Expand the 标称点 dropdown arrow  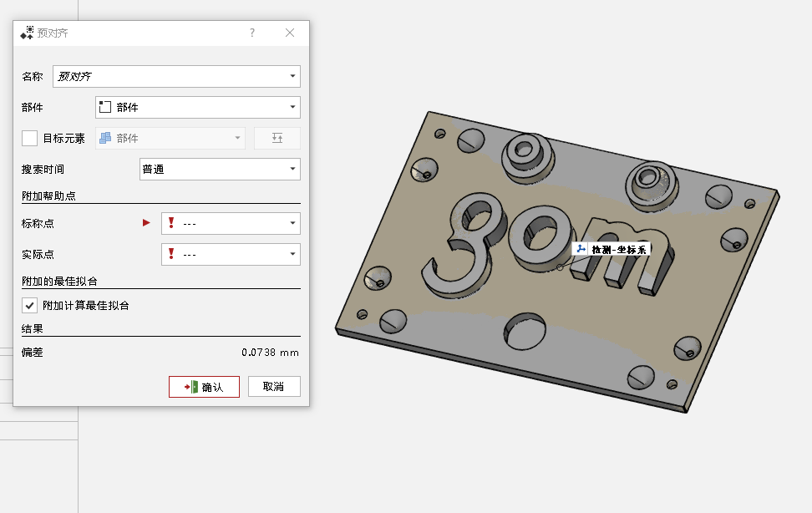[292, 223]
